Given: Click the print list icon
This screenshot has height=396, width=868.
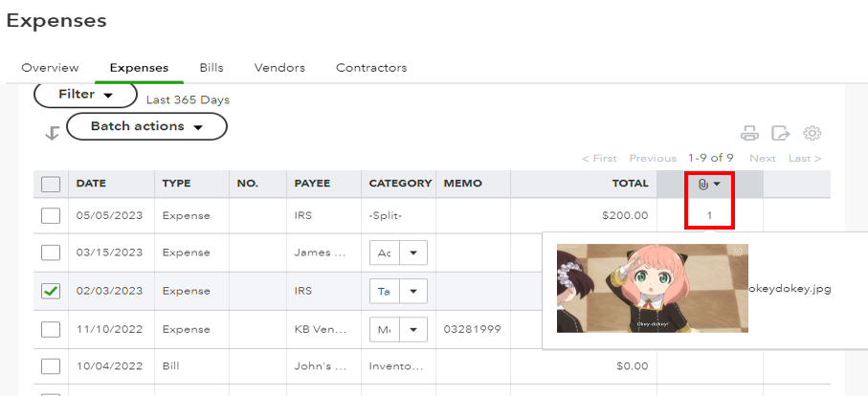Looking at the screenshot, I should click(750, 134).
